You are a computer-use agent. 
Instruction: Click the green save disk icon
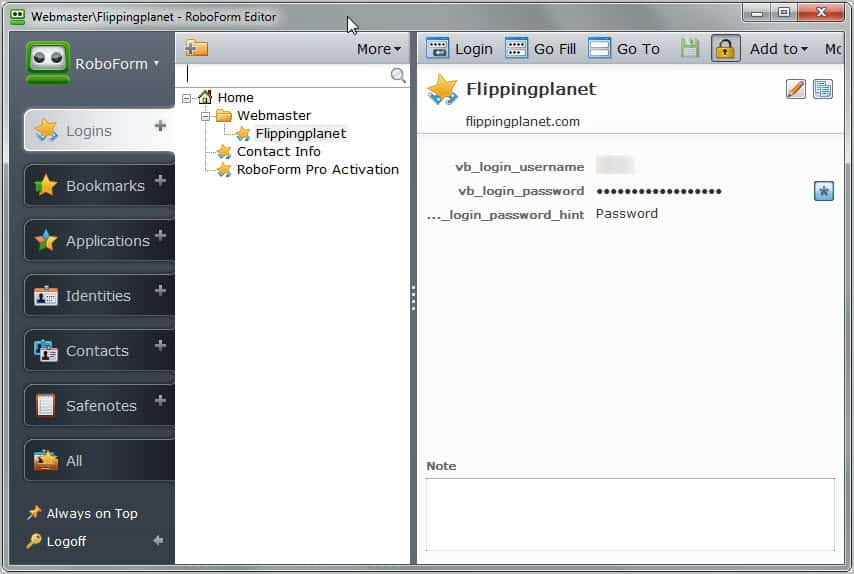[690, 48]
